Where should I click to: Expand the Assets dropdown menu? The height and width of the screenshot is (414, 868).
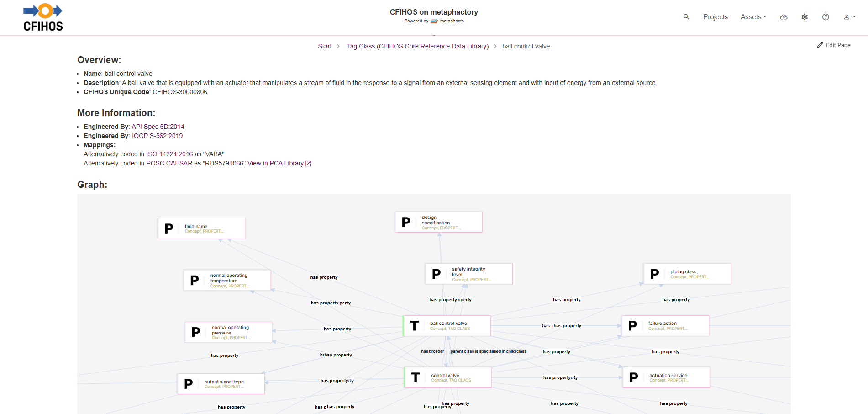coord(753,17)
